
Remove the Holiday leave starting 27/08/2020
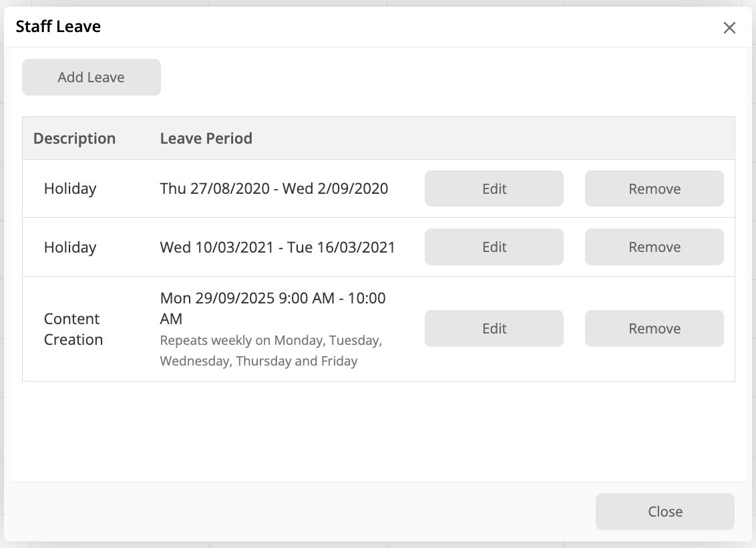654,189
